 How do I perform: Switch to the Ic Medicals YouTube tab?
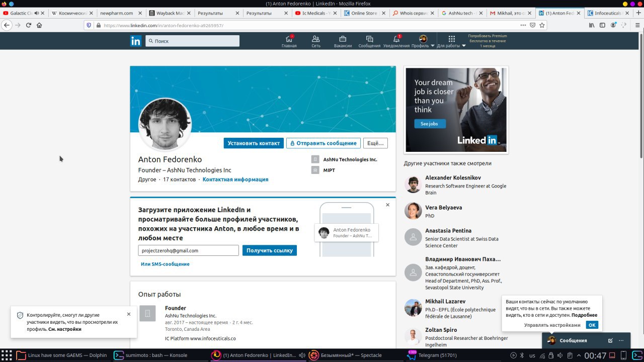point(316,13)
